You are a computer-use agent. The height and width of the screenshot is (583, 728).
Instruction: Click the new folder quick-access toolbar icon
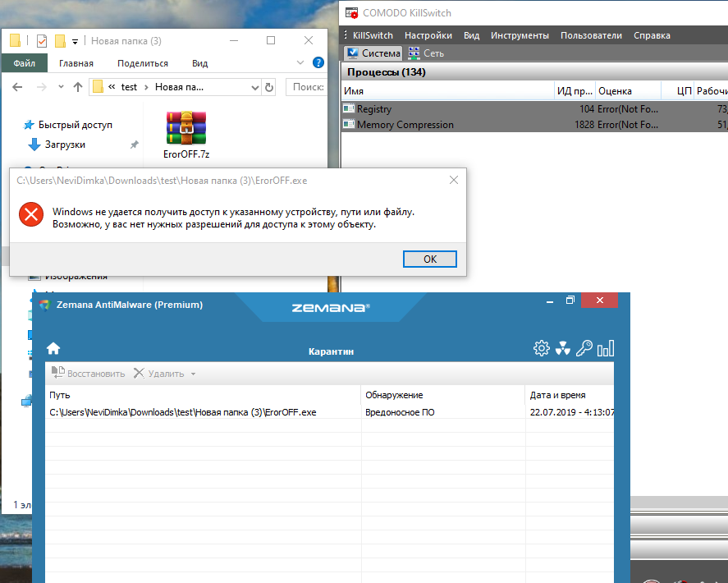[x=60, y=41]
